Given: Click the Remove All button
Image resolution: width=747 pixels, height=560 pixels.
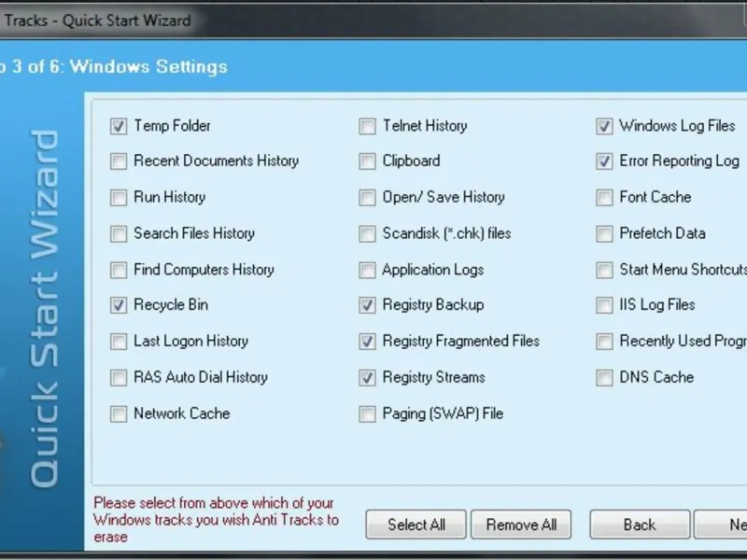Looking at the screenshot, I should click(521, 525).
